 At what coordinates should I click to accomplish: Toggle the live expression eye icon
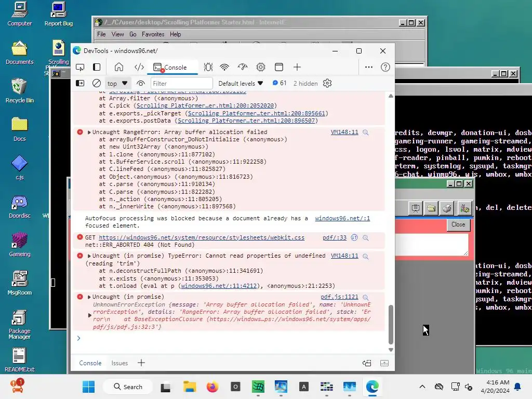tap(140, 83)
